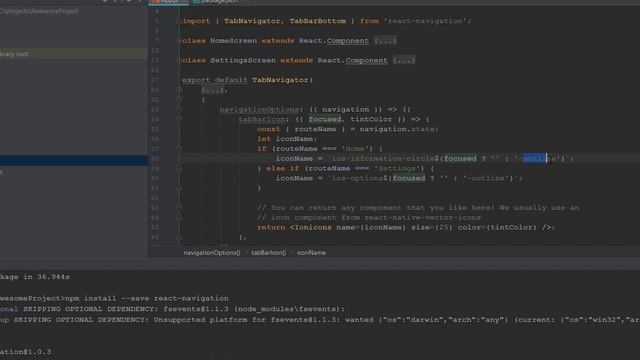Click 'npm install --save react-navigation' terminal line
640x360 pixels.
tap(147, 298)
